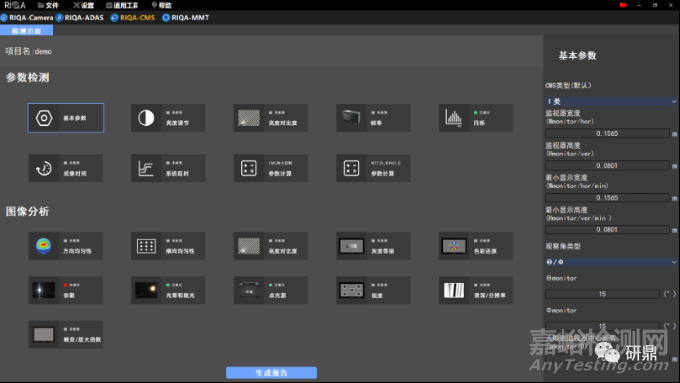Open the 帧率 frame rate test tile

pyautogui.click(x=373, y=118)
